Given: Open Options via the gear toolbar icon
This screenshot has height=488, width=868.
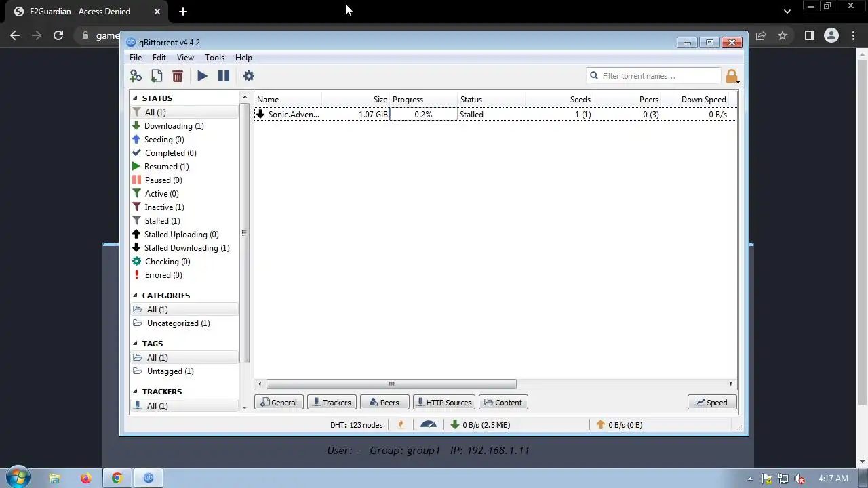Looking at the screenshot, I should pos(249,76).
